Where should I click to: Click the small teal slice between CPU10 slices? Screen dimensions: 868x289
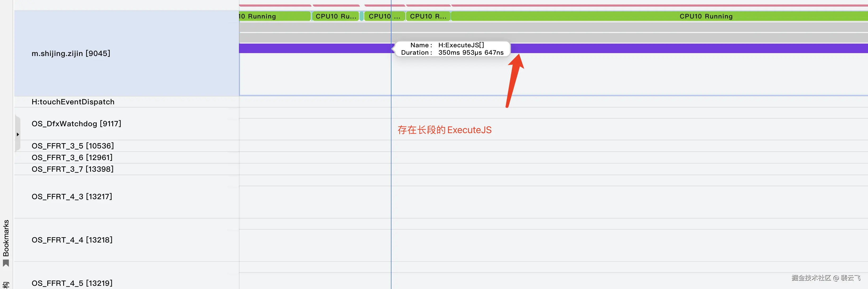click(362, 16)
